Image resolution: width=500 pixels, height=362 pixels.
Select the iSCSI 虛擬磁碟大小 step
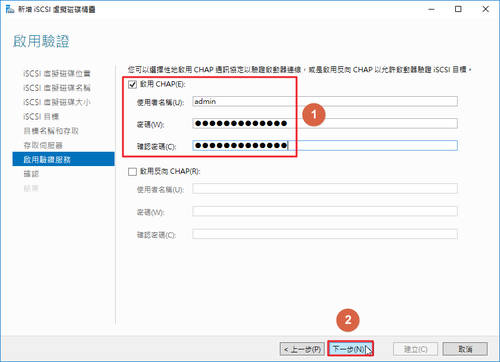pyautogui.click(x=57, y=102)
